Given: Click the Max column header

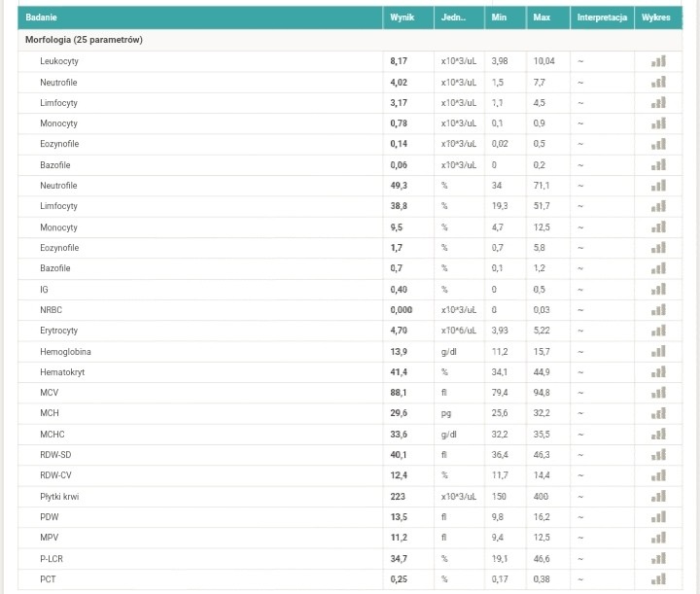Looking at the screenshot, I should pos(542,17).
